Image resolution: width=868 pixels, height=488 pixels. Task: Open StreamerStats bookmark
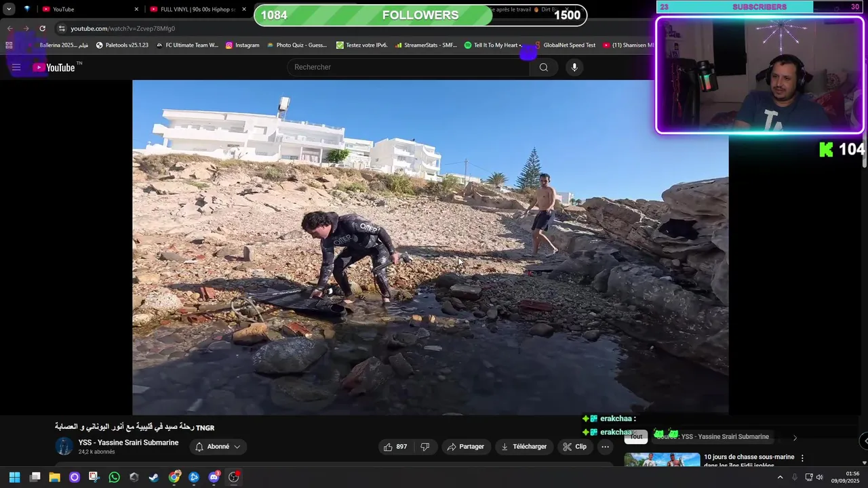[x=427, y=45]
